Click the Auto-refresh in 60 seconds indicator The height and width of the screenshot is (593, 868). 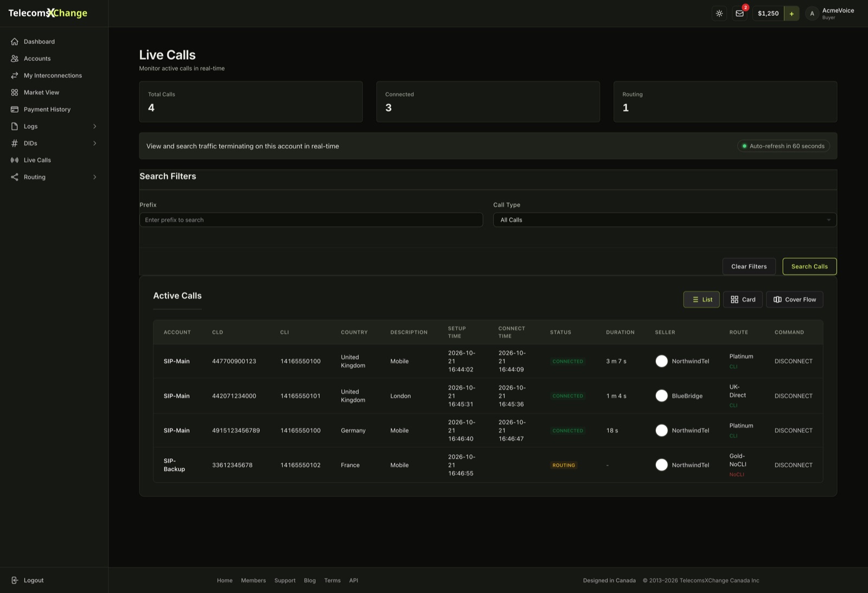783,146
